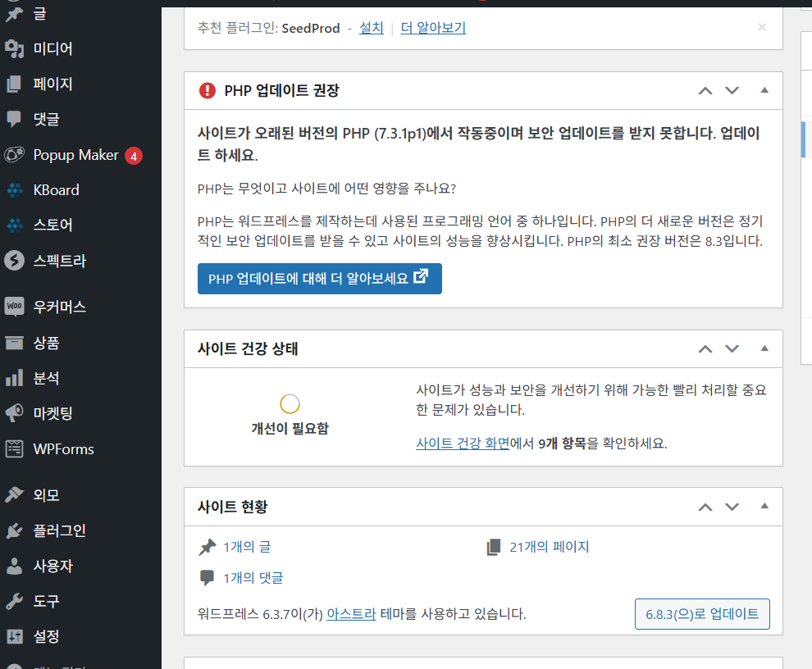Click the pages icon beside 페이지
The image size is (812, 669).
coord(15,84)
